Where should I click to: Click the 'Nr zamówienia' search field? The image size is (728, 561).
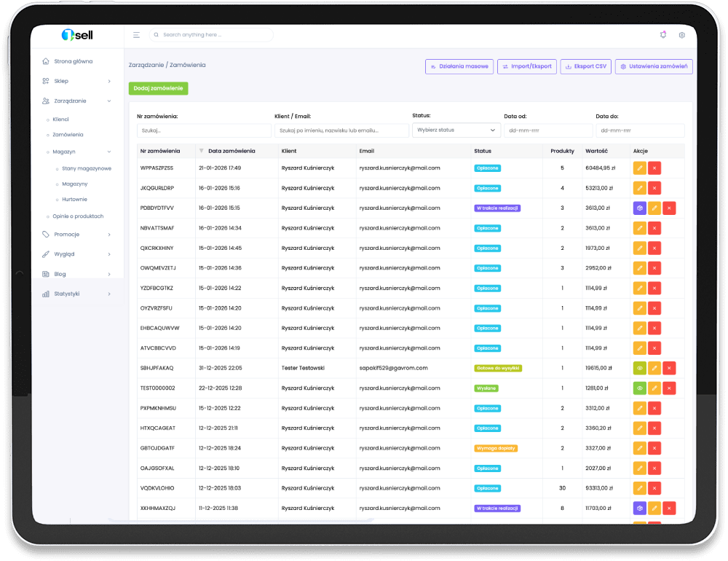tap(204, 130)
